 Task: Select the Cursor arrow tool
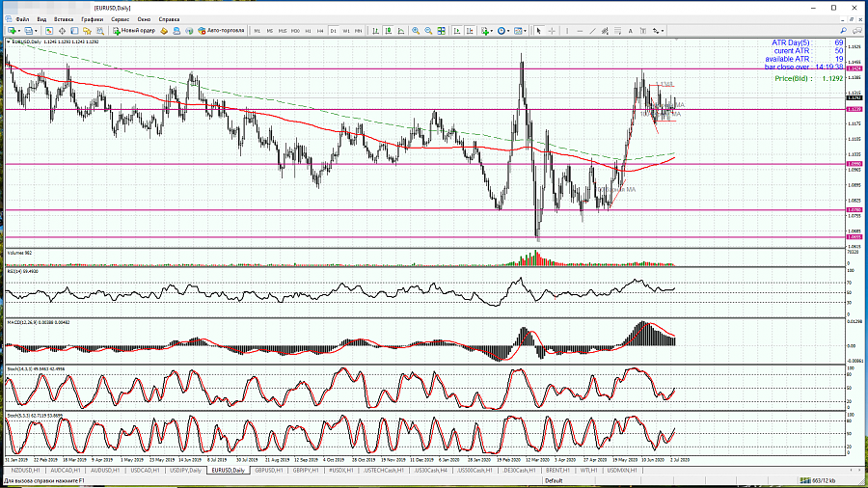click(538, 31)
